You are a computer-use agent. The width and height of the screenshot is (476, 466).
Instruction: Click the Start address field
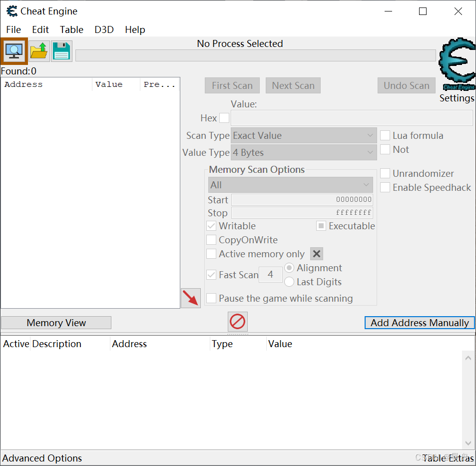(302, 200)
